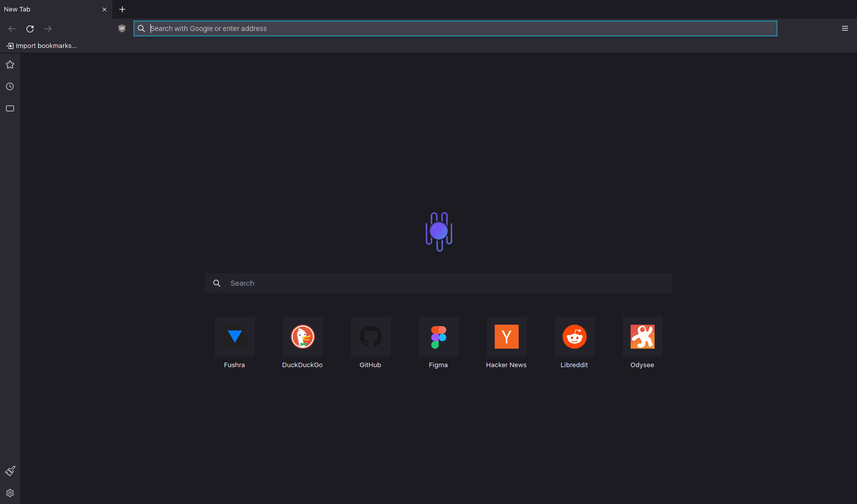Open the Hacker News shortcut tile

[x=507, y=337]
